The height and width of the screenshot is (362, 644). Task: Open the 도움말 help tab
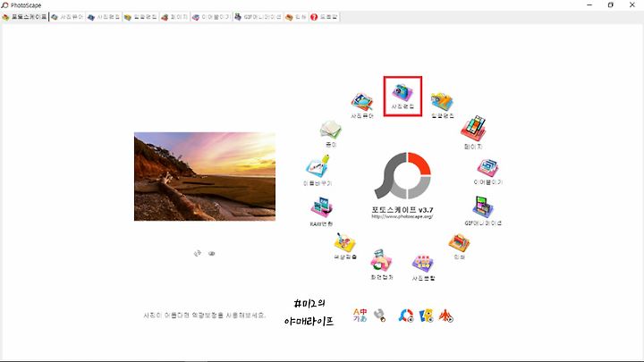324,17
